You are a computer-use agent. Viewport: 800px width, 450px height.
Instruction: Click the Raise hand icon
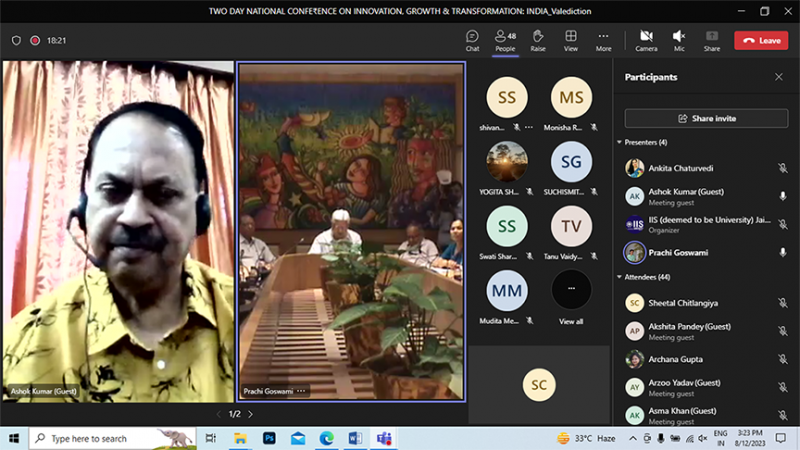(x=538, y=40)
